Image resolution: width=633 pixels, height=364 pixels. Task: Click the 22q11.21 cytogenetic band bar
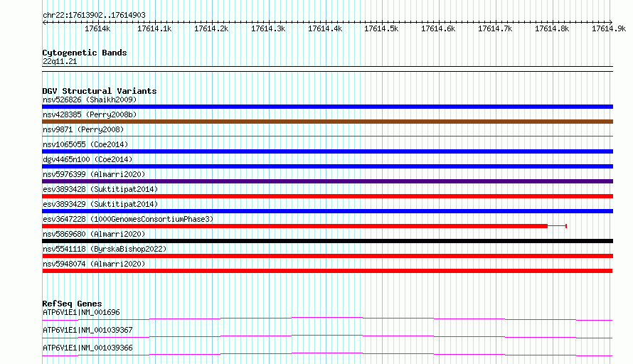click(327, 69)
